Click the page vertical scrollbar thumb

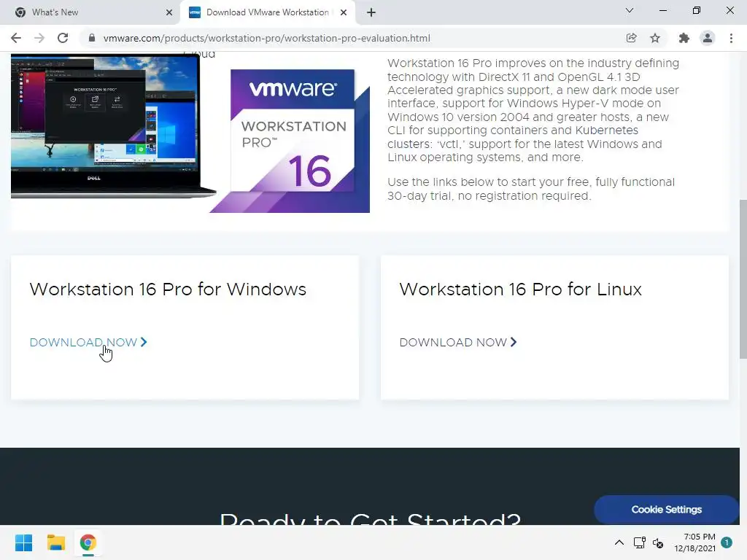click(743, 279)
